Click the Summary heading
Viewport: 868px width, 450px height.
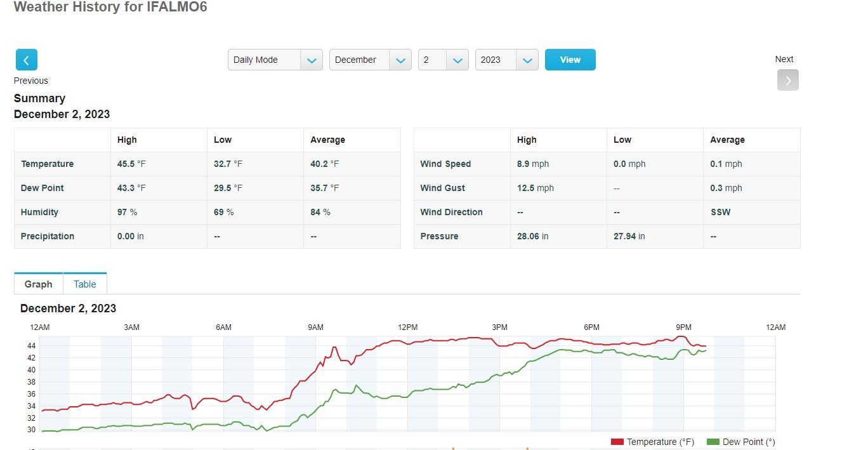pos(39,98)
